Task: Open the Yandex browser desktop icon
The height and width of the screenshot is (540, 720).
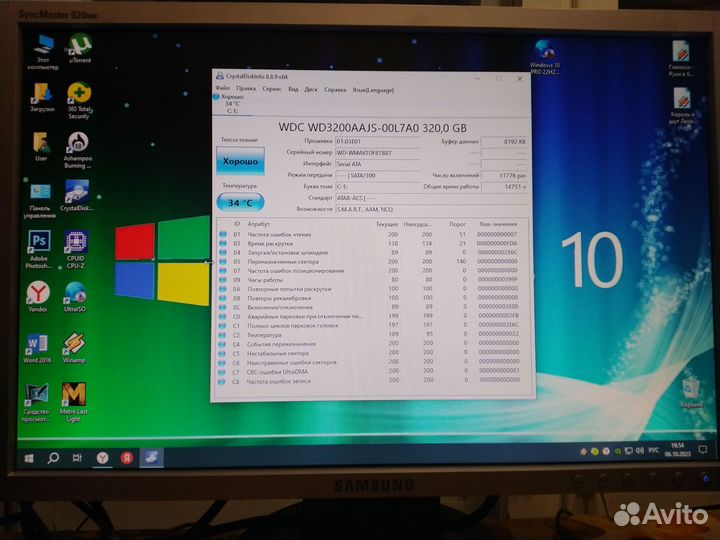Action: (38, 297)
